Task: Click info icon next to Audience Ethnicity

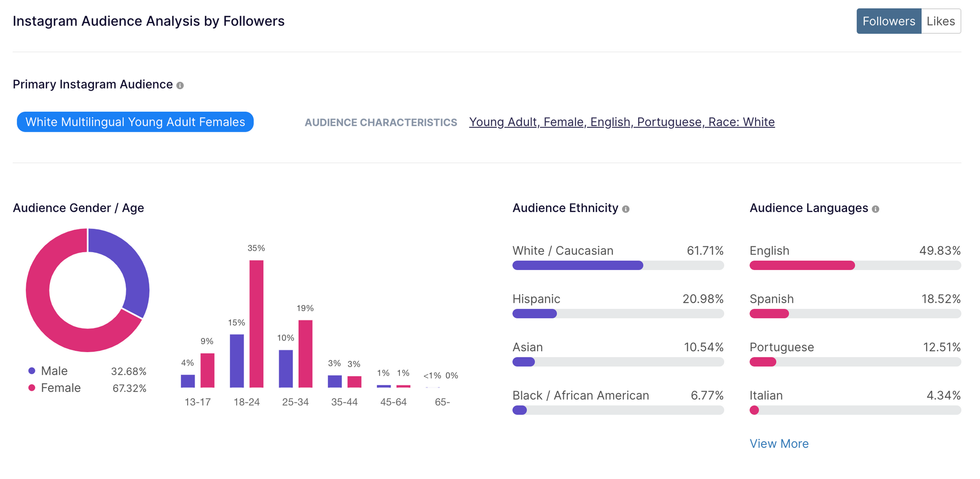Action: tap(626, 209)
